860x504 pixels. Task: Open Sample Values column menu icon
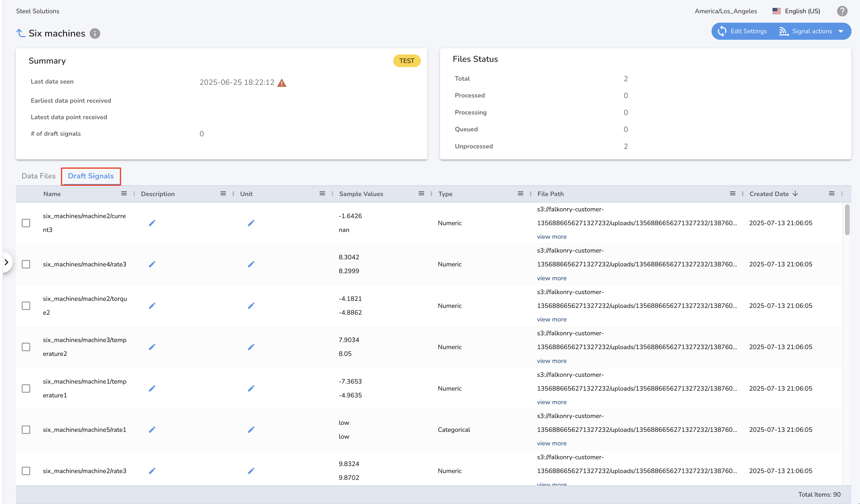click(421, 193)
